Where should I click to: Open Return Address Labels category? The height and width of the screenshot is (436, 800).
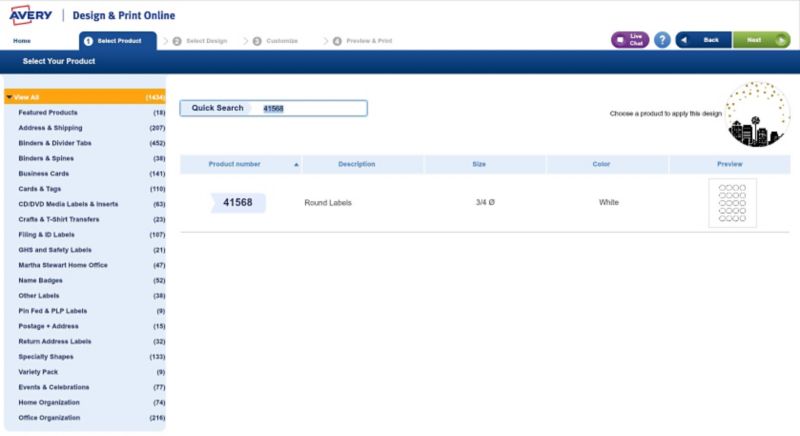point(55,342)
